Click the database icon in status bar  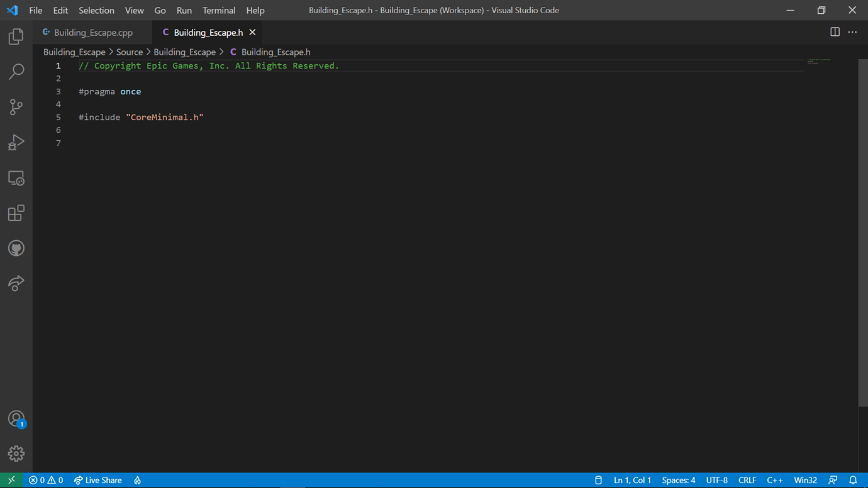(x=598, y=480)
